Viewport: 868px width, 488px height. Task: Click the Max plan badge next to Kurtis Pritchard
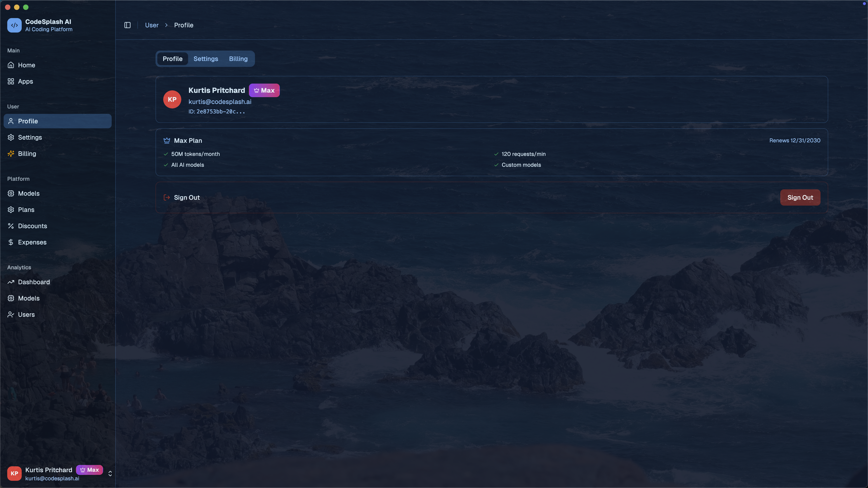264,90
